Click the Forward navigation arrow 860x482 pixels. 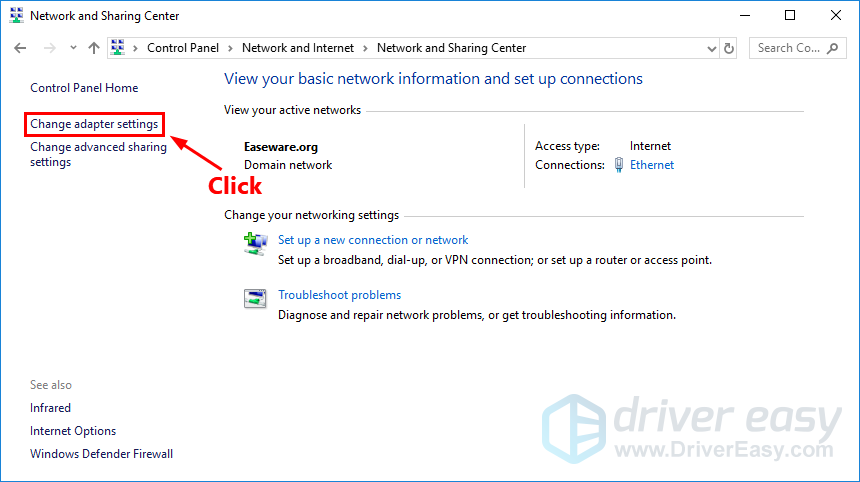pyautogui.click(x=47, y=48)
